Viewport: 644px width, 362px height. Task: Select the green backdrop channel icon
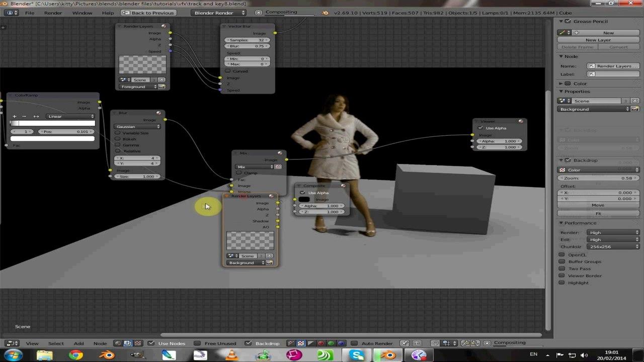[331, 343]
